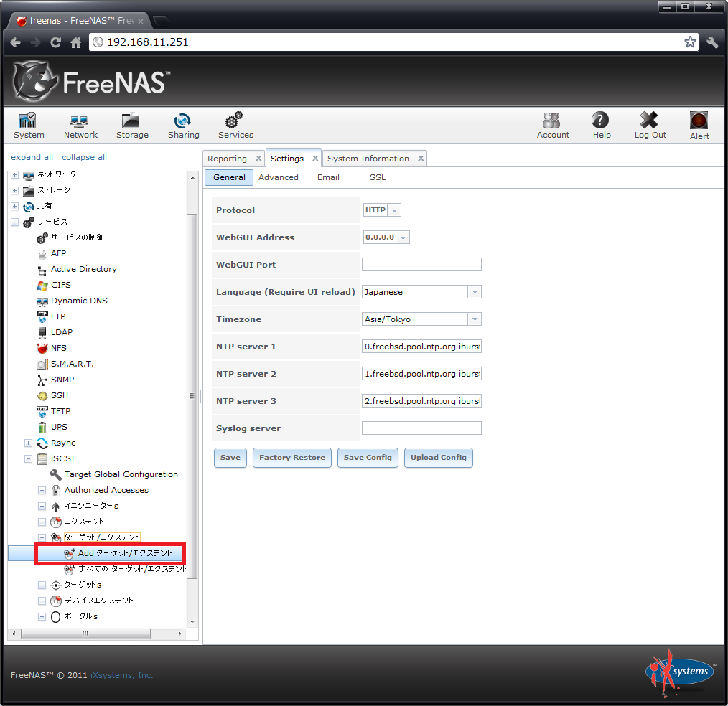
Task: Select SSH service in the tree
Action: coord(60,395)
